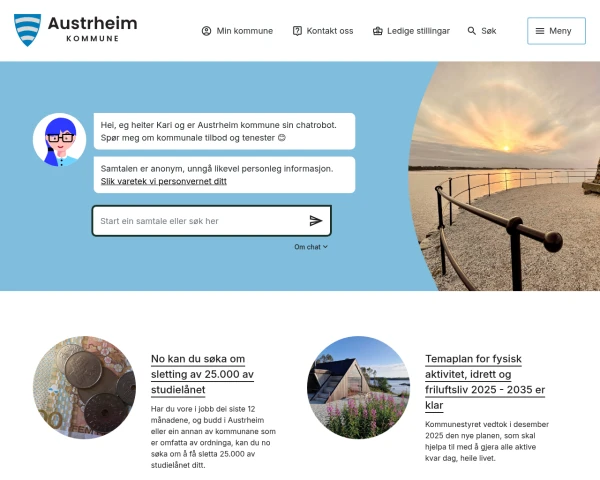Open the Min kommune menu item
The image size is (600, 480).
[237, 31]
